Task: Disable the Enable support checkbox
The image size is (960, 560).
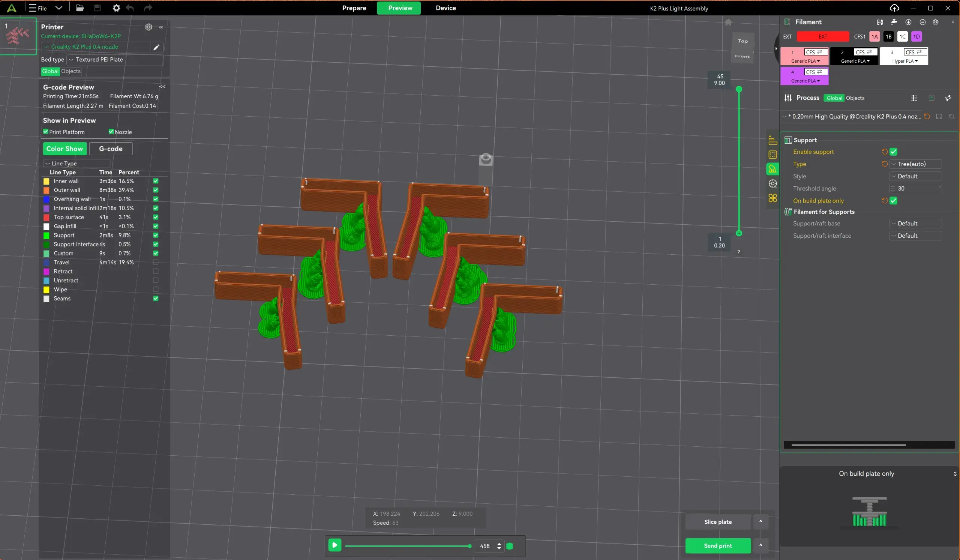Action: pos(893,152)
